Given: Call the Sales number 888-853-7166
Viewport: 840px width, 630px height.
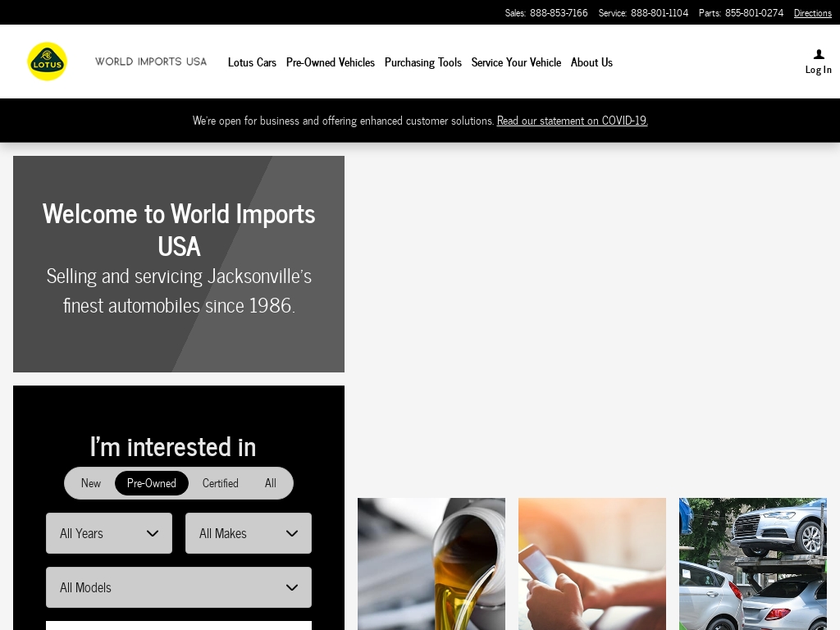Looking at the screenshot, I should click(x=558, y=13).
